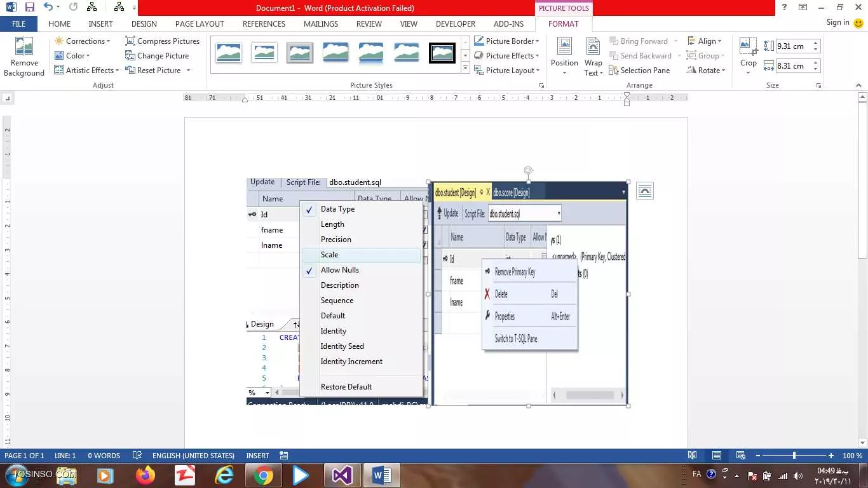Click Save icon in quick access toolbar

click(x=30, y=8)
